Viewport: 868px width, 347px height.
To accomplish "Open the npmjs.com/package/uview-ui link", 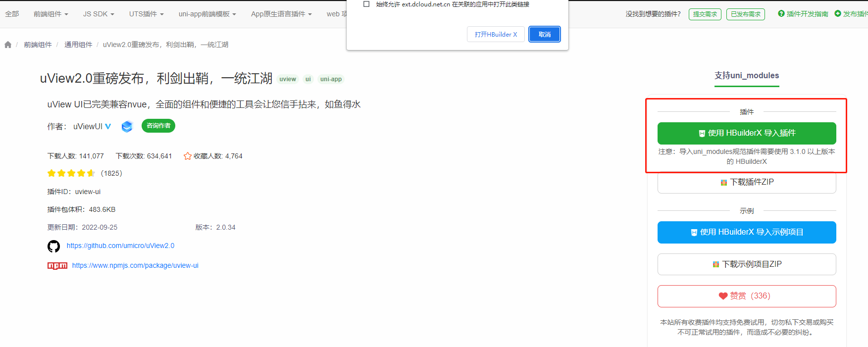I will 135,265.
